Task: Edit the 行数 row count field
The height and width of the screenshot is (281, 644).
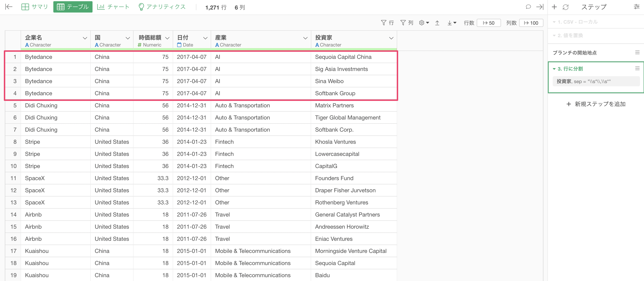Action: coord(488,23)
